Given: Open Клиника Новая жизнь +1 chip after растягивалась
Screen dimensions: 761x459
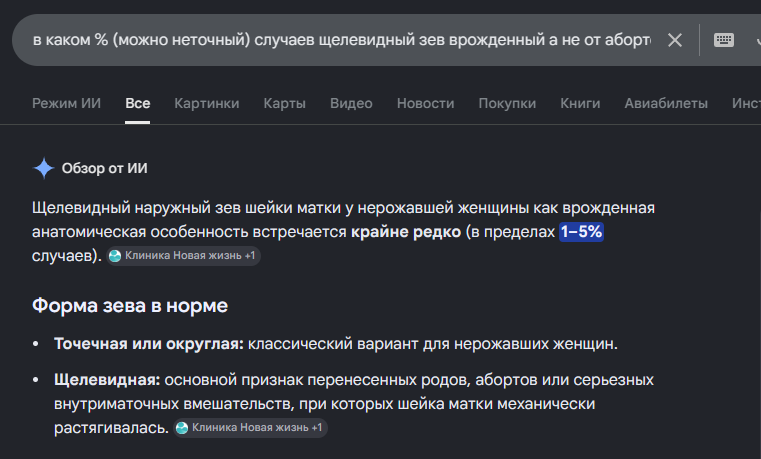Looking at the screenshot, I should 250,427.
